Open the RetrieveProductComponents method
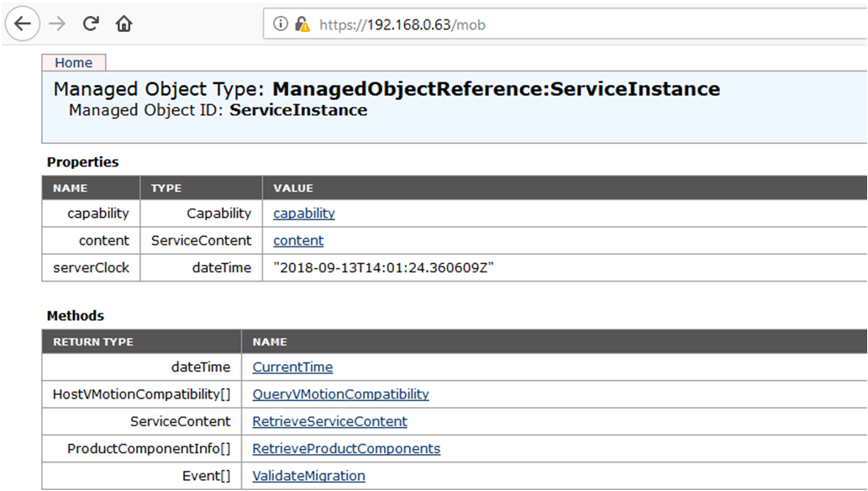Viewport: 868px width, 491px height. (x=345, y=448)
